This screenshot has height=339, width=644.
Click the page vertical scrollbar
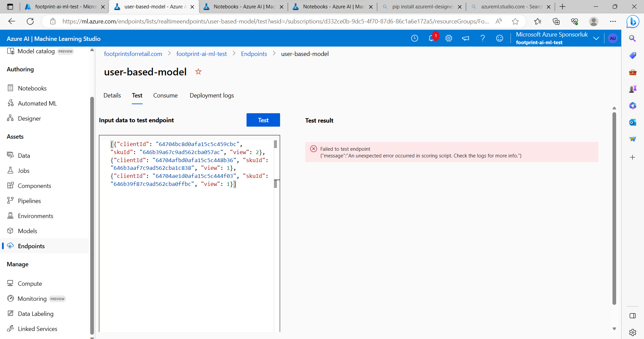tap(614, 208)
